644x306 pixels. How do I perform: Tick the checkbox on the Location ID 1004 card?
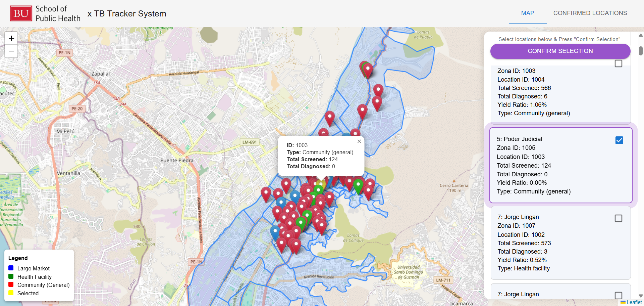coord(619,63)
